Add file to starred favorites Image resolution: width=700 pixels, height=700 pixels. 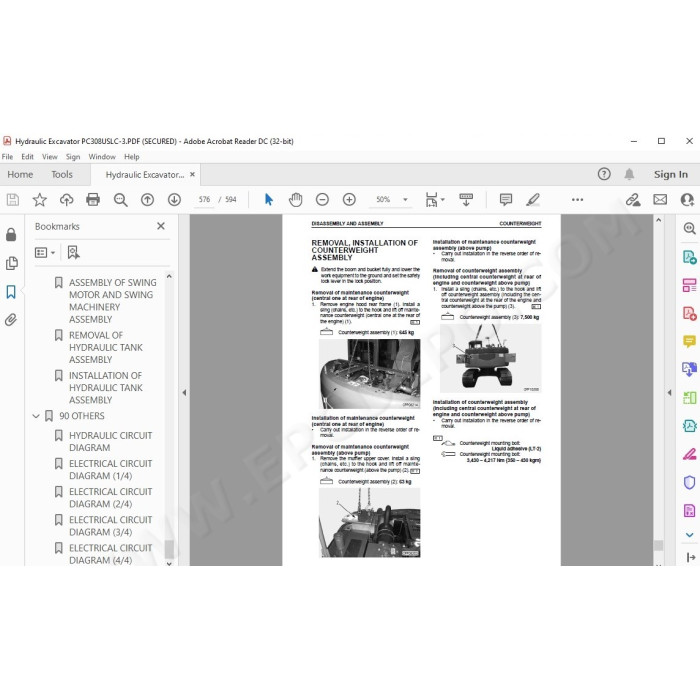coord(40,200)
